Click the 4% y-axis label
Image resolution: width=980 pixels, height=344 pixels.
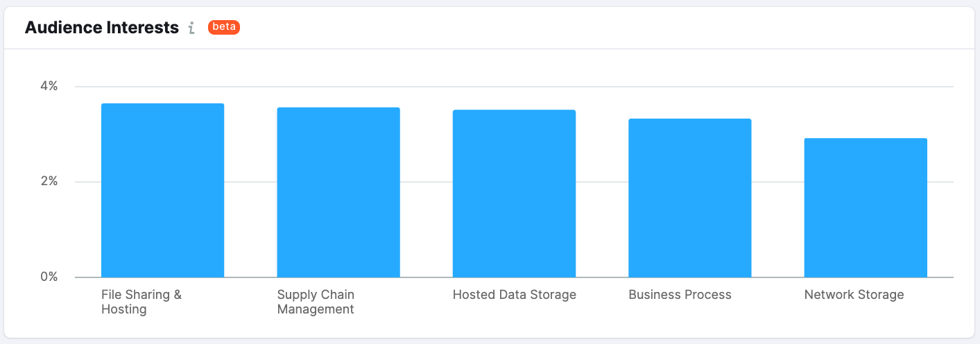point(49,87)
